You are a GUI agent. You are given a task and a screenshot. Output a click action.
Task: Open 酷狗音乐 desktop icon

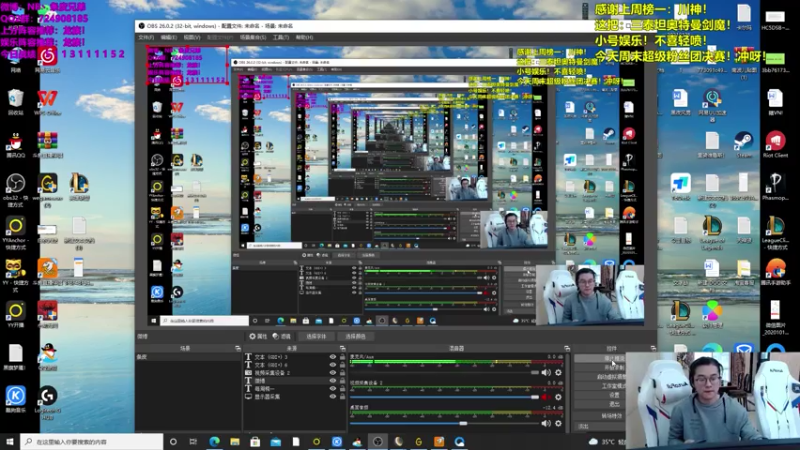15,399
